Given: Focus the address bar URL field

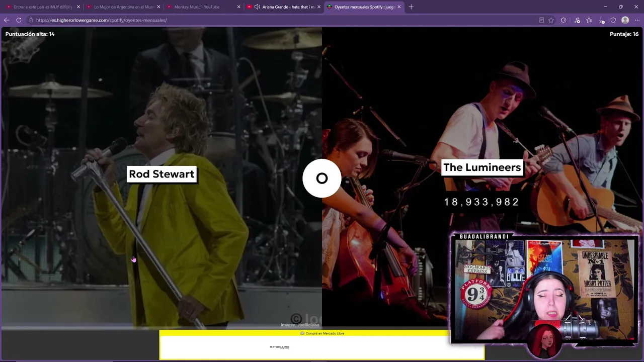Looking at the screenshot, I should point(282,20).
